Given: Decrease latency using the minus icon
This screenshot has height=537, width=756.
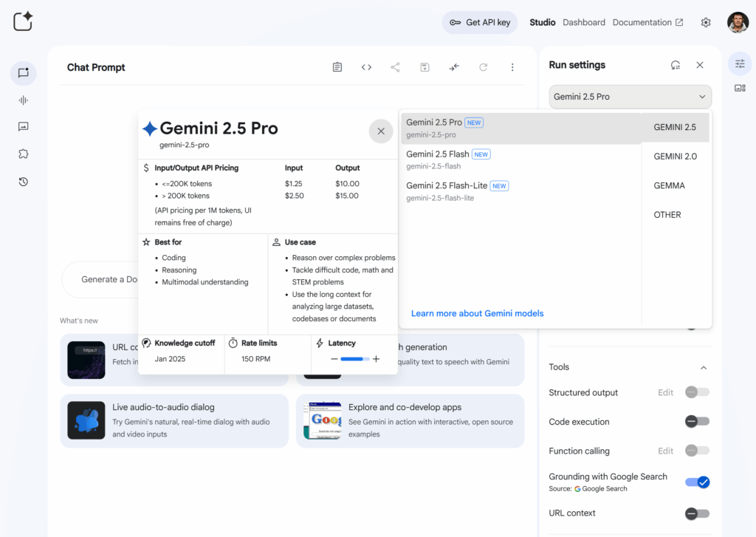Looking at the screenshot, I should coord(334,359).
